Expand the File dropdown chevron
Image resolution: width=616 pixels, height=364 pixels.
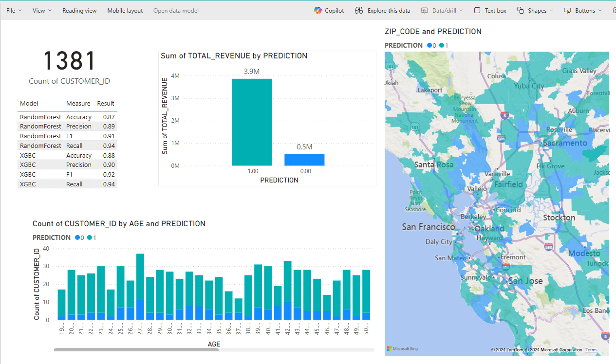[20, 10]
